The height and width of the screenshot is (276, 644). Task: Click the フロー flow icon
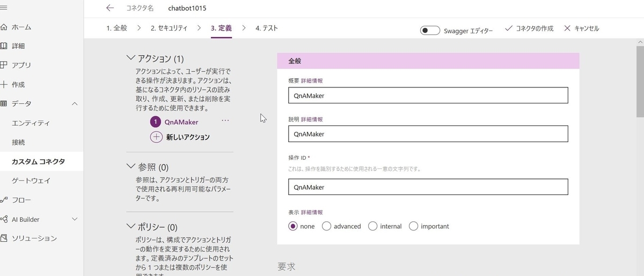pos(3,200)
